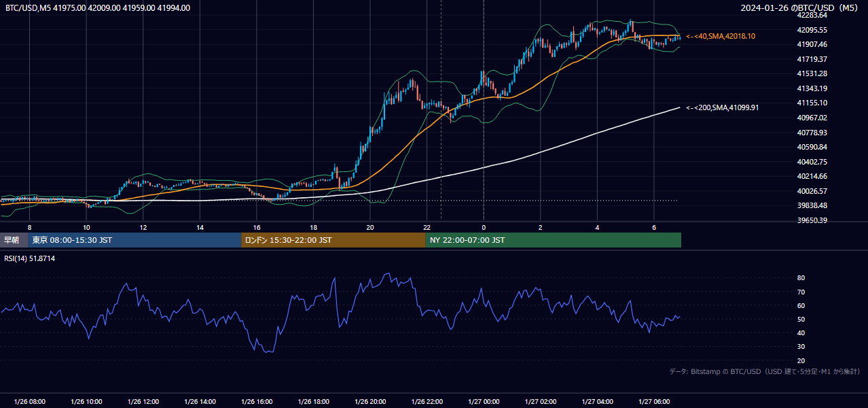Image resolution: width=868 pixels, height=408 pixels.
Task: Click the RSI 80 level label
Action: 801,278
